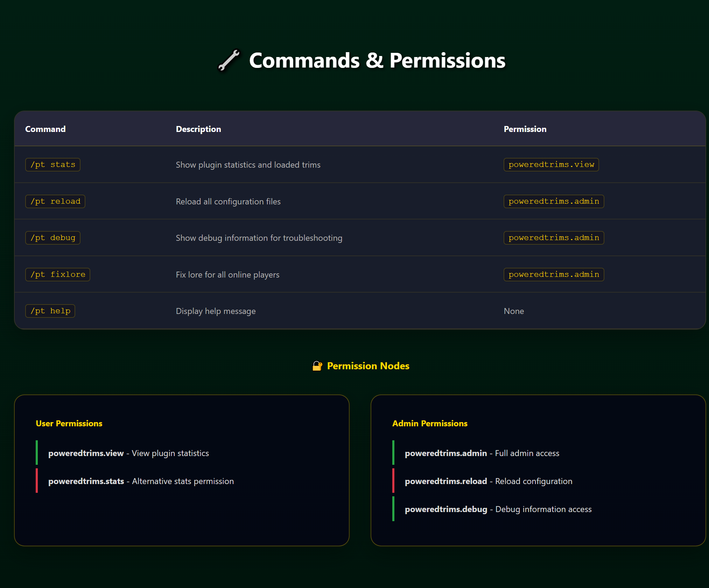Click poweredtrims.admin badge in debug row
Image resolution: width=709 pixels, height=588 pixels.
(x=554, y=238)
